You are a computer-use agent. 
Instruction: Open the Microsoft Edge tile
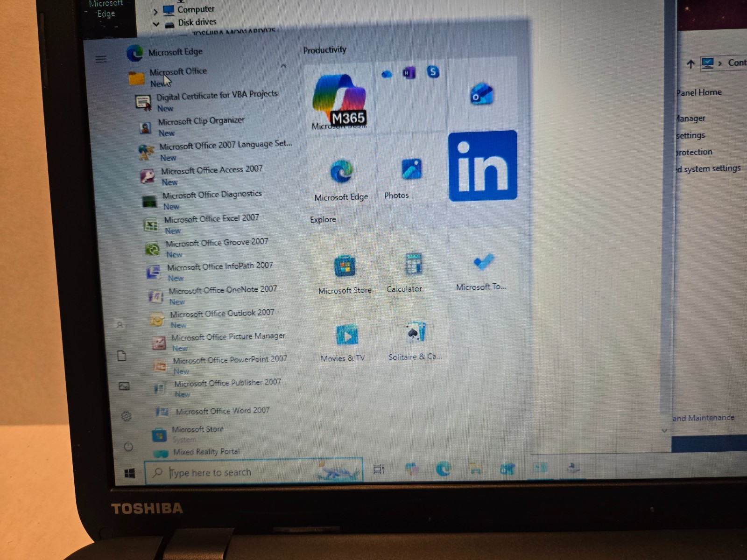341,173
